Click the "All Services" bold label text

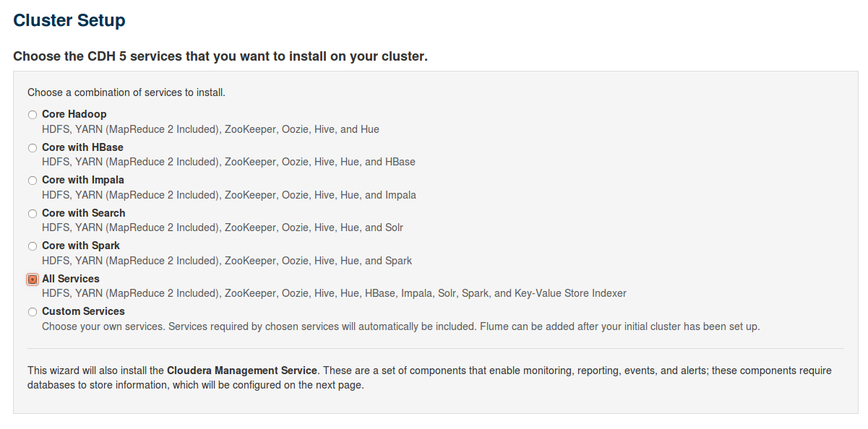point(70,279)
